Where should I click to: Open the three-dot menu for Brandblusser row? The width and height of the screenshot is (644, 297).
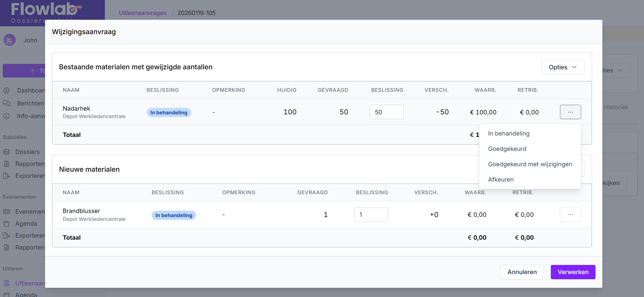click(x=570, y=215)
